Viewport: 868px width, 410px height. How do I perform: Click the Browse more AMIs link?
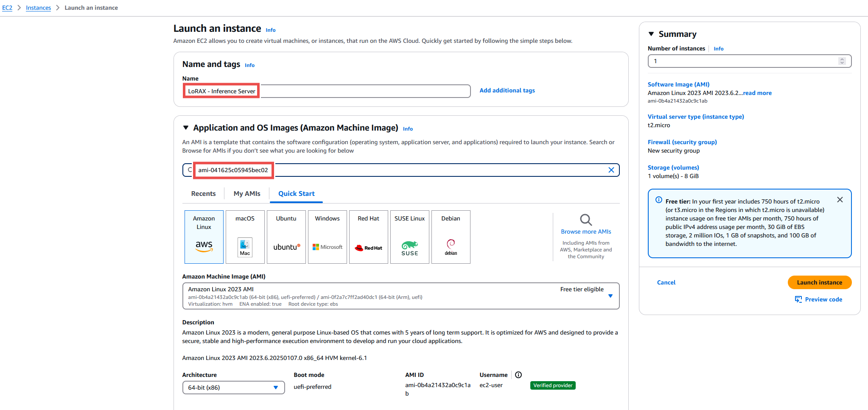(x=586, y=231)
